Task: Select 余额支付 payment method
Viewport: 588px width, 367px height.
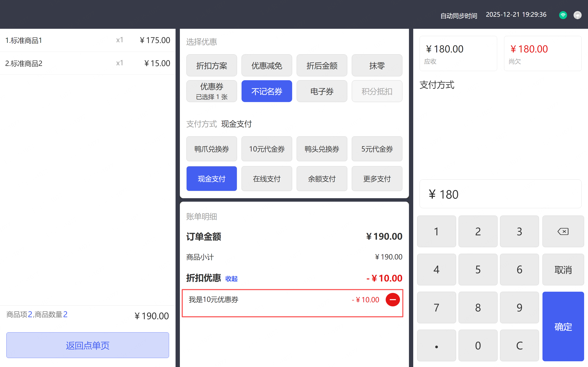Action: [322, 179]
